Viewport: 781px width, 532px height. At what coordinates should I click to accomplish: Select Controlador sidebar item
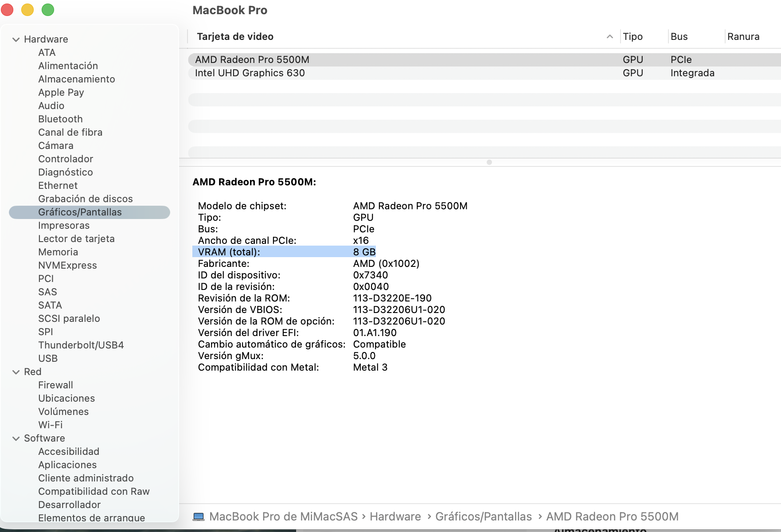(66, 159)
